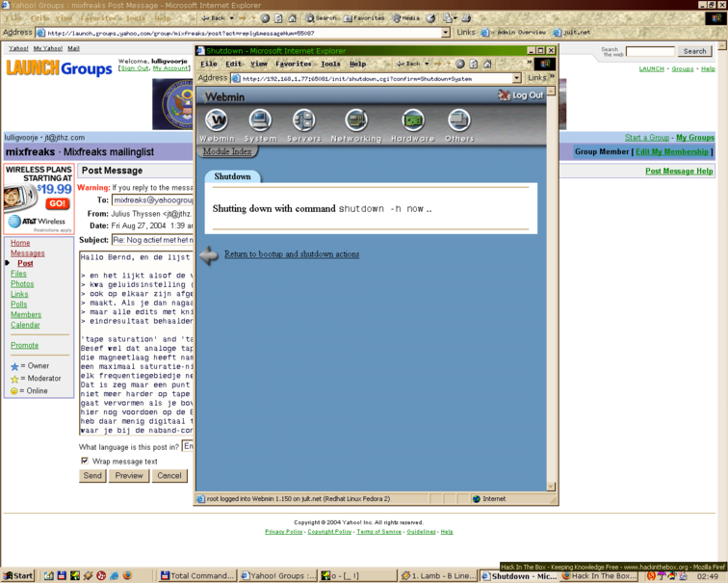Click the floppy disk quick launch icon
Viewport: 728px width, 583px height.
(62, 575)
